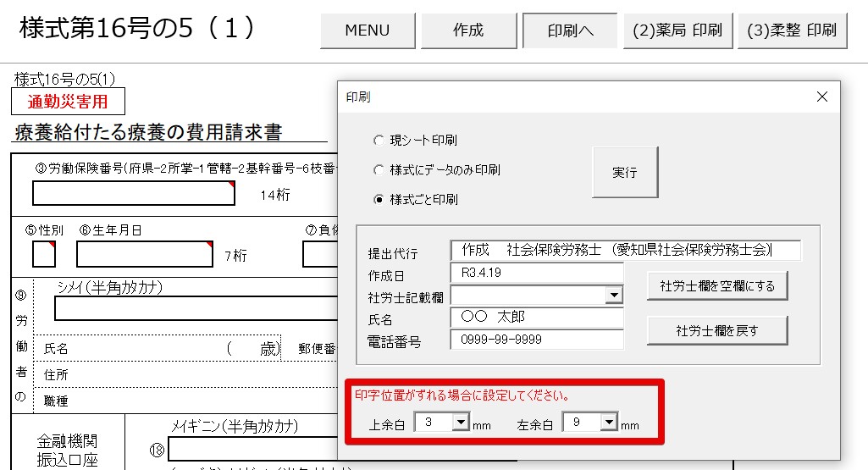Open the 上余白 margin dropdown
The image size is (868, 470).
pos(461,423)
